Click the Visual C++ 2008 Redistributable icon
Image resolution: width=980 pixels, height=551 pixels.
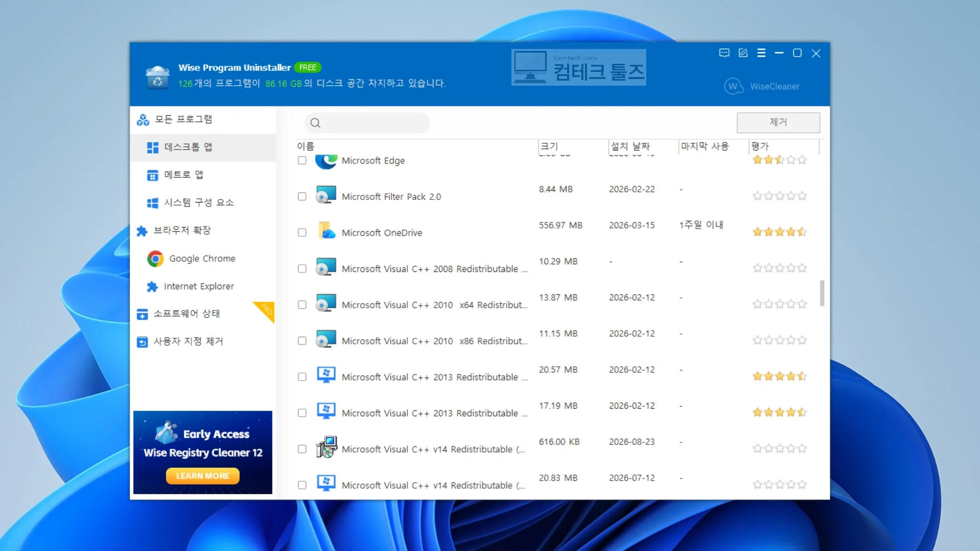[x=326, y=267]
